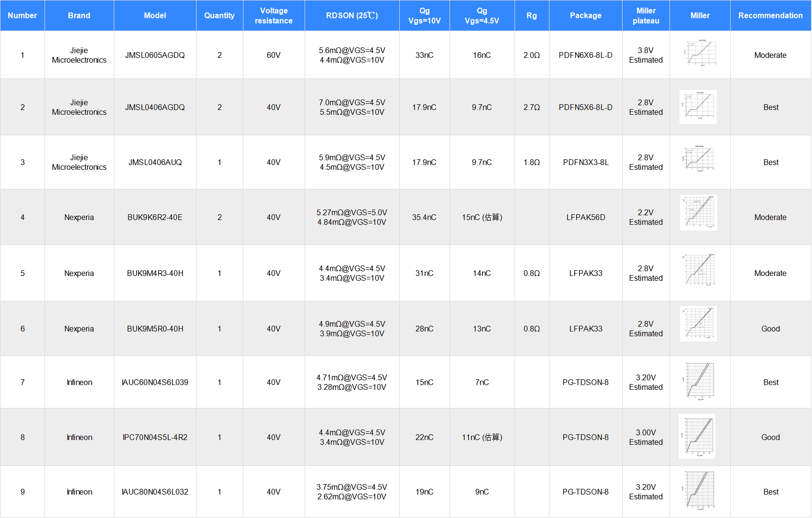Click the Quantity column header
Screen dimensions: 812x518
219,15
